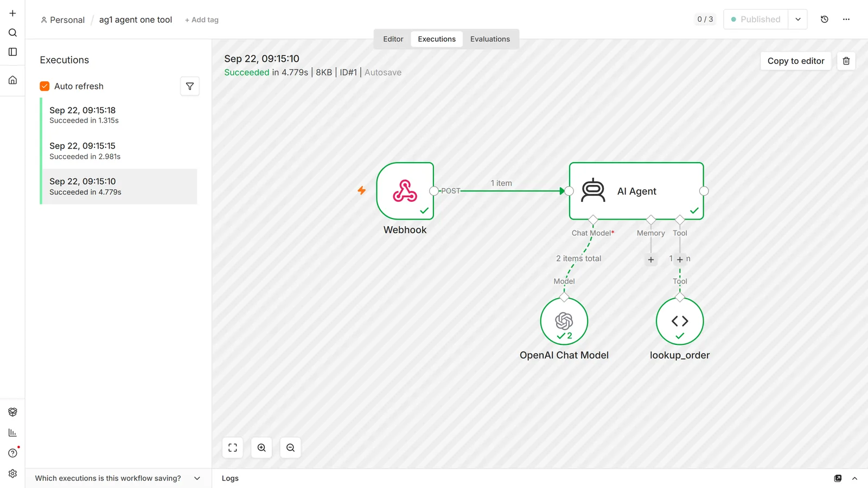Viewport: 868px width, 488px height.
Task: Click the Published button
Action: pos(756,20)
